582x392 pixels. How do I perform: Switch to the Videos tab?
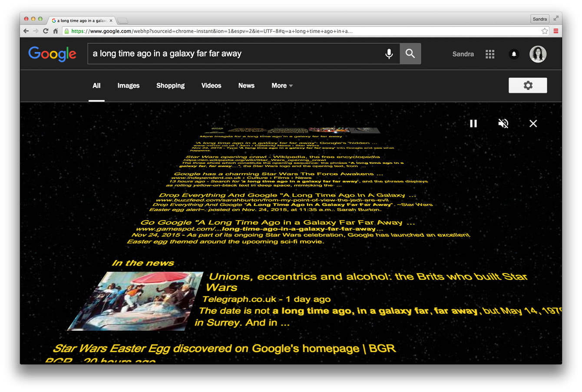click(x=211, y=86)
